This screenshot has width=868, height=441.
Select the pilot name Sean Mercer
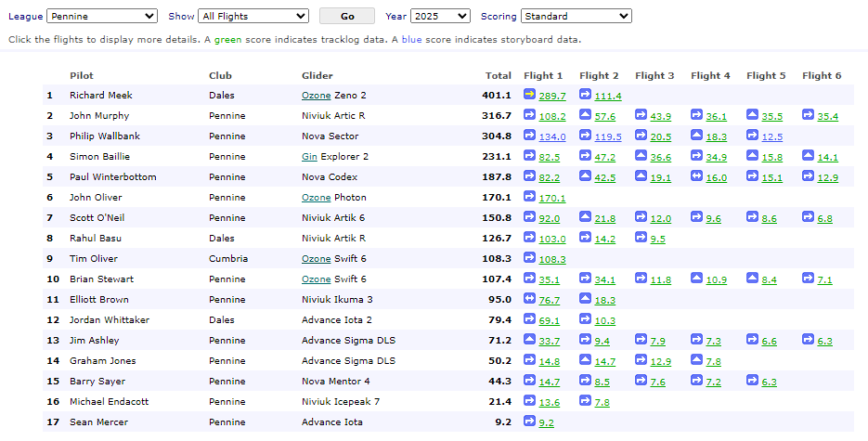coord(98,422)
